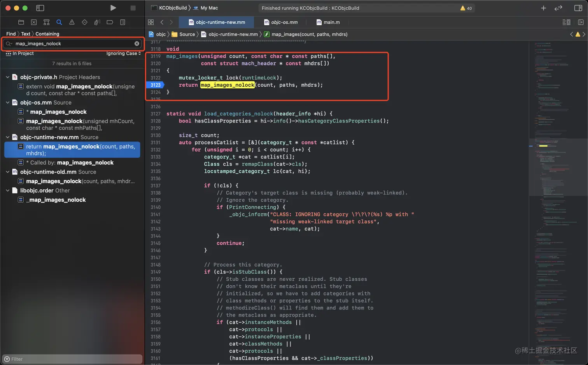Open the Breakpoint navigator
This screenshot has height=365, width=588.
point(110,22)
